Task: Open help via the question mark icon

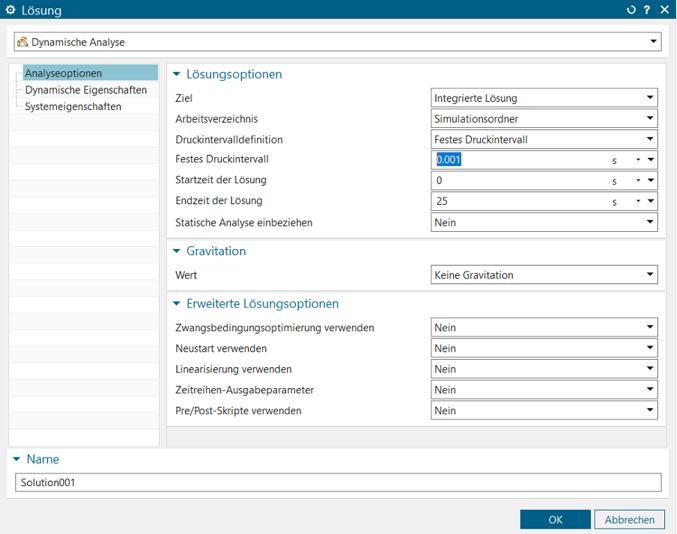Action: 647,10
